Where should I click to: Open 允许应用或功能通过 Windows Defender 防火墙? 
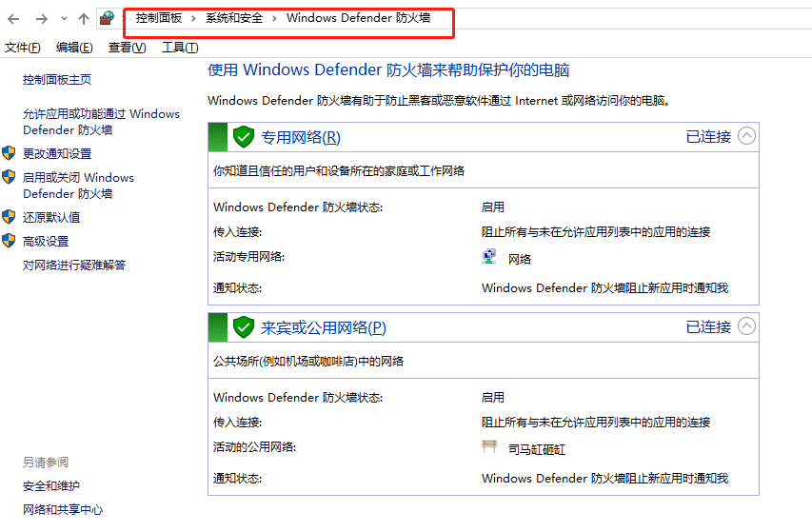[x=101, y=122]
